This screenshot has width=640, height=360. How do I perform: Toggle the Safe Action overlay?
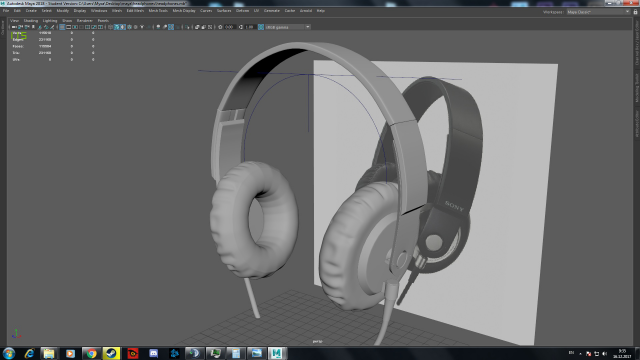coord(94,27)
